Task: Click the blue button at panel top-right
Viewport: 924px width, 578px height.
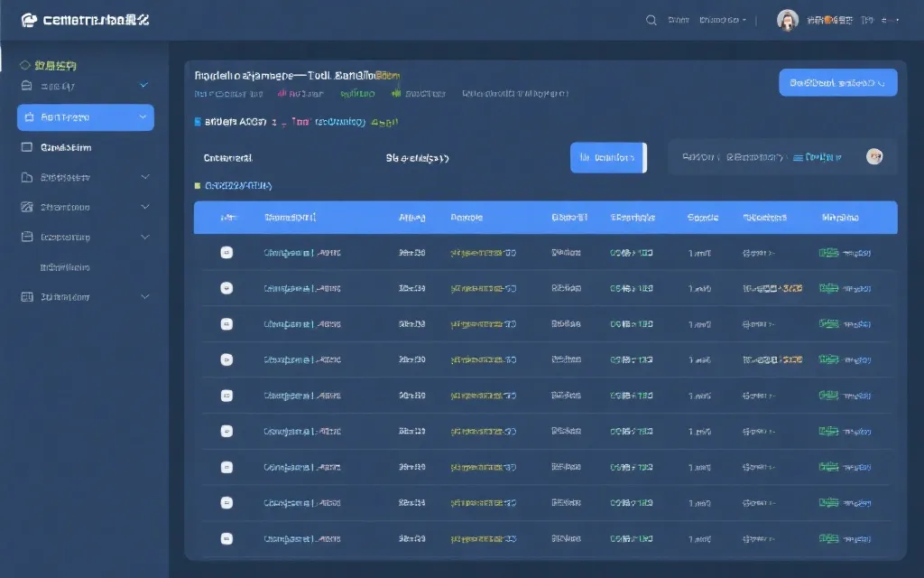Action: click(837, 82)
